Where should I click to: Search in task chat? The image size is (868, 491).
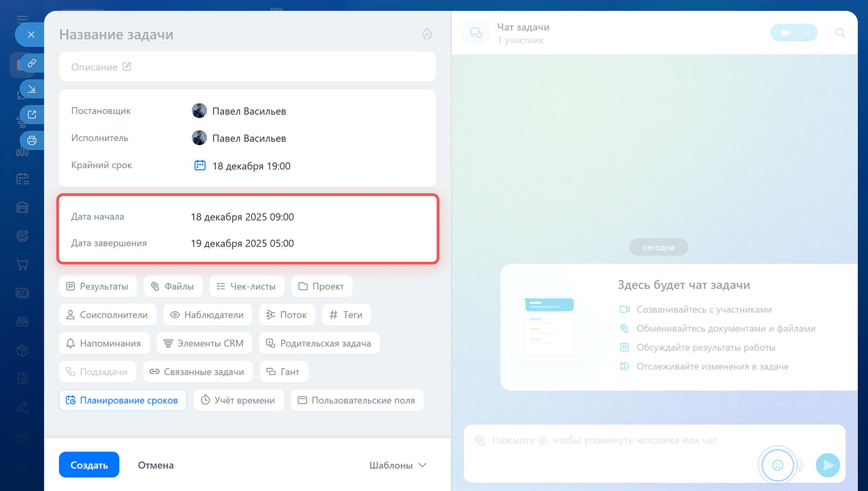point(840,33)
